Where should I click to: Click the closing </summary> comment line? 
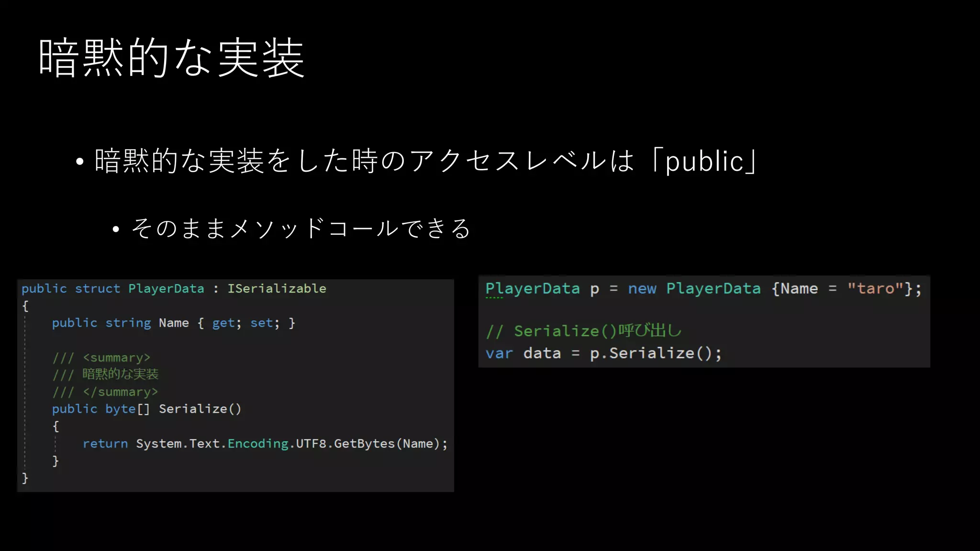pyautogui.click(x=105, y=392)
